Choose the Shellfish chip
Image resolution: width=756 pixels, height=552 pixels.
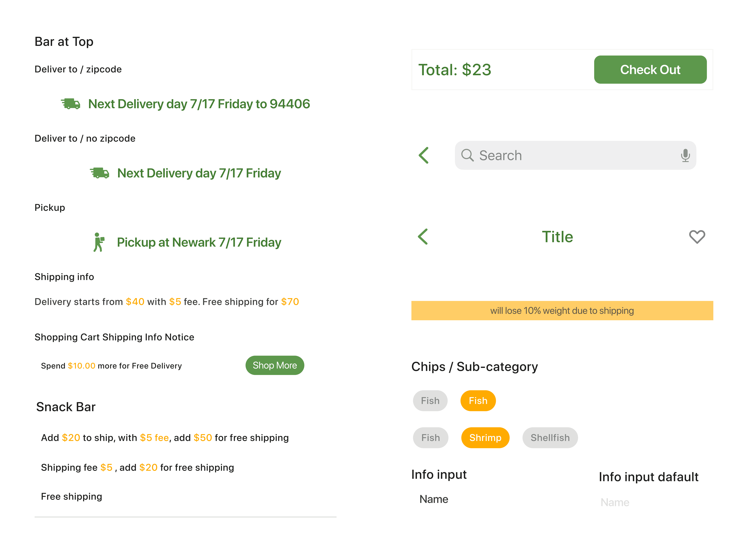550,438
